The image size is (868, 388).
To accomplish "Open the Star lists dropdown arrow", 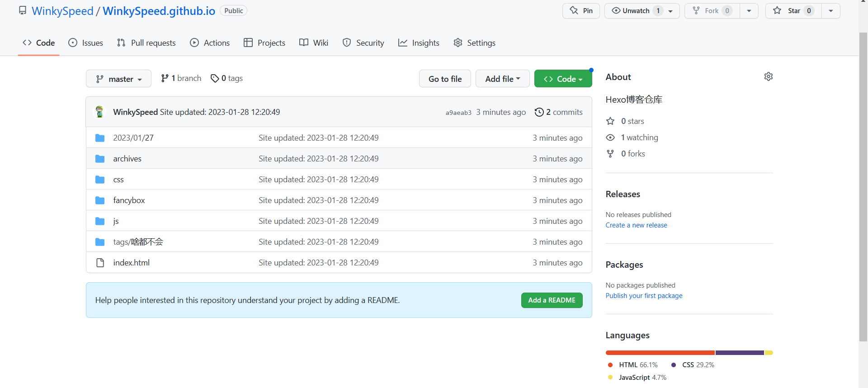I will [x=831, y=11].
